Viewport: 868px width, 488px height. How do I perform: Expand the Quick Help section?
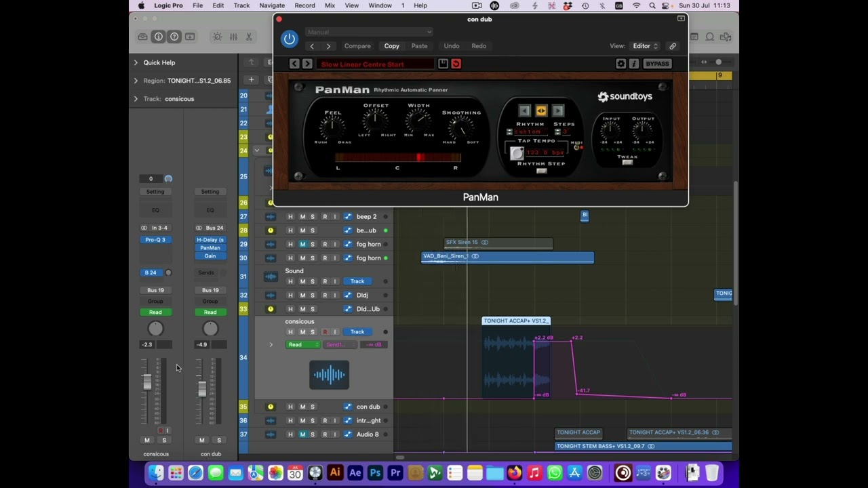coord(136,62)
